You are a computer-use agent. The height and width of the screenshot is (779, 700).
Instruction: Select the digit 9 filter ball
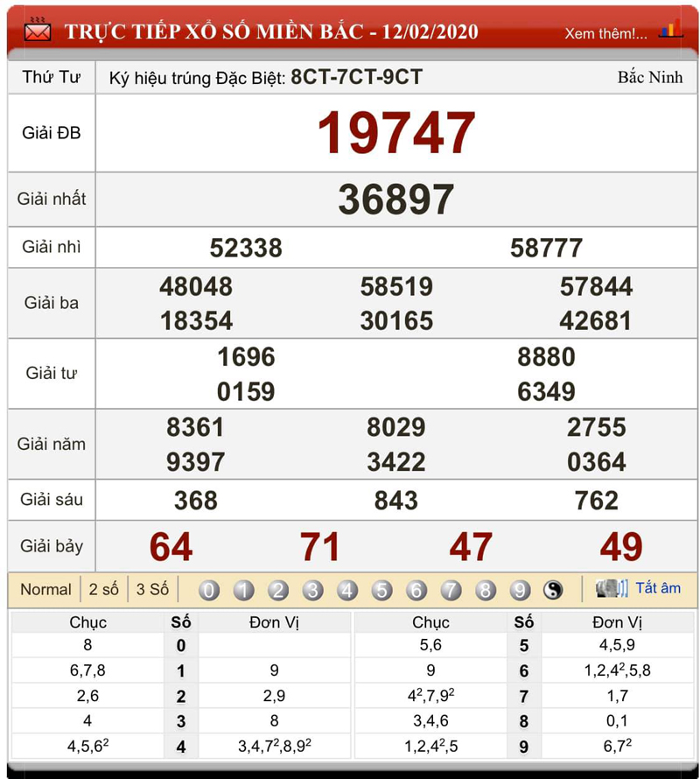[x=521, y=590]
